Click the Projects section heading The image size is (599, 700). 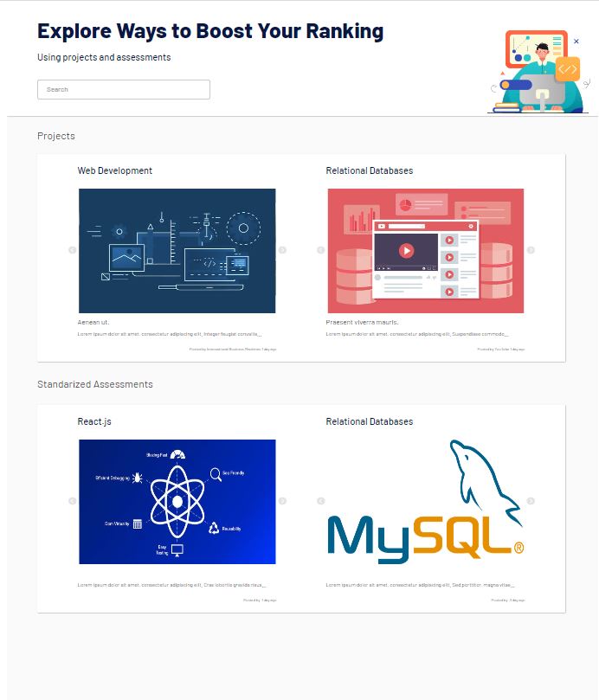[56, 136]
